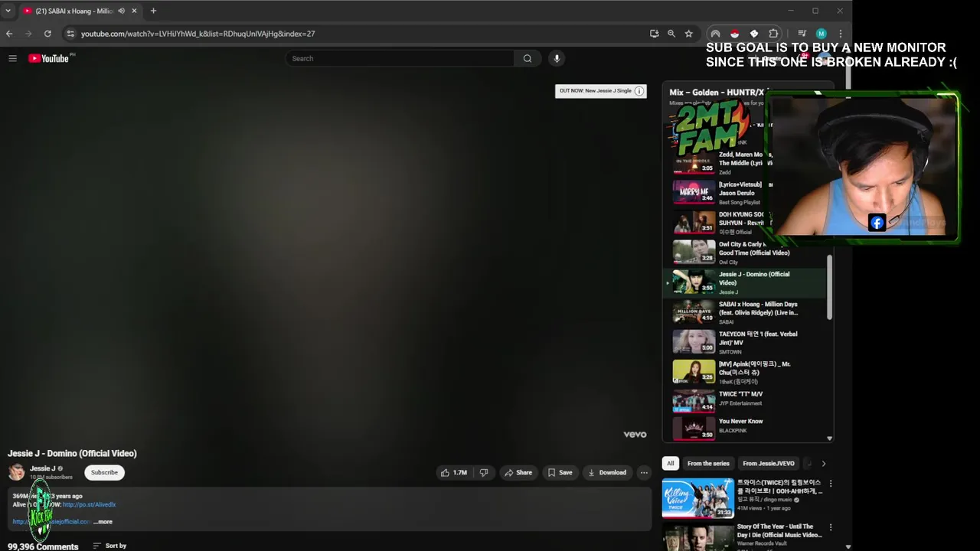Play SABAI x Hoang Million Days item
The width and height of the screenshot is (980, 551).
[x=744, y=312]
